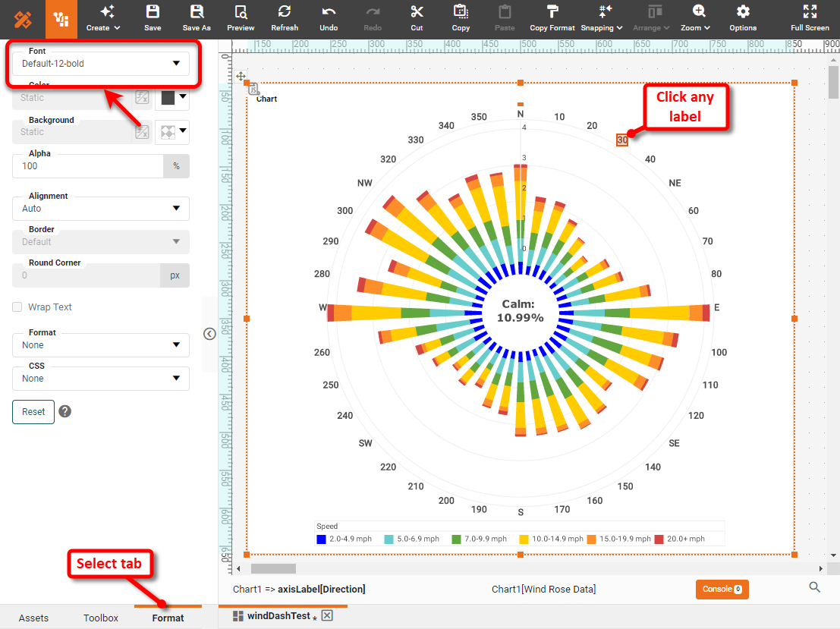Select the axis label 180 S
840x629 pixels.
[x=521, y=512]
